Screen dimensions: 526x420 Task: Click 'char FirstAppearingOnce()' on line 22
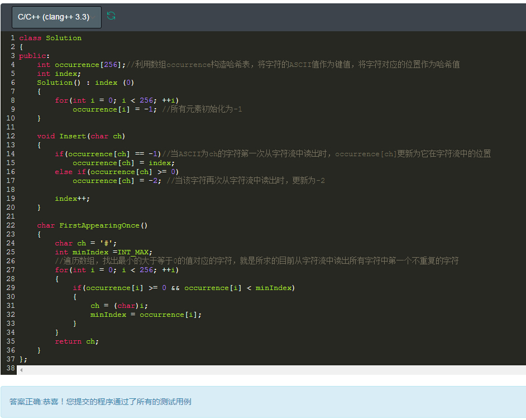pos(92,225)
